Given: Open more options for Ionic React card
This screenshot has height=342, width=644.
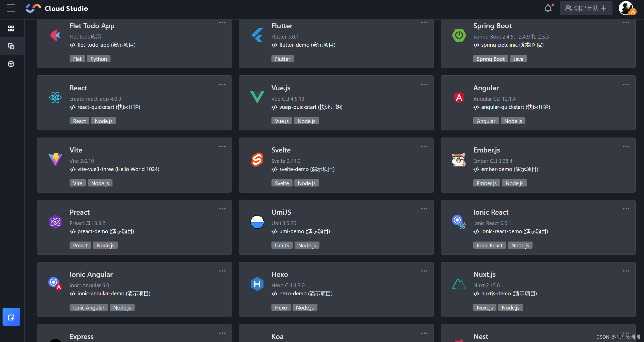Looking at the screenshot, I should click(626, 209).
